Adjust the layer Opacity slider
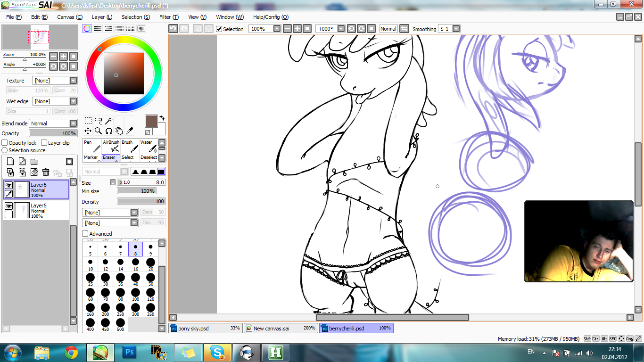644x362 pixels. click(53, 133)
